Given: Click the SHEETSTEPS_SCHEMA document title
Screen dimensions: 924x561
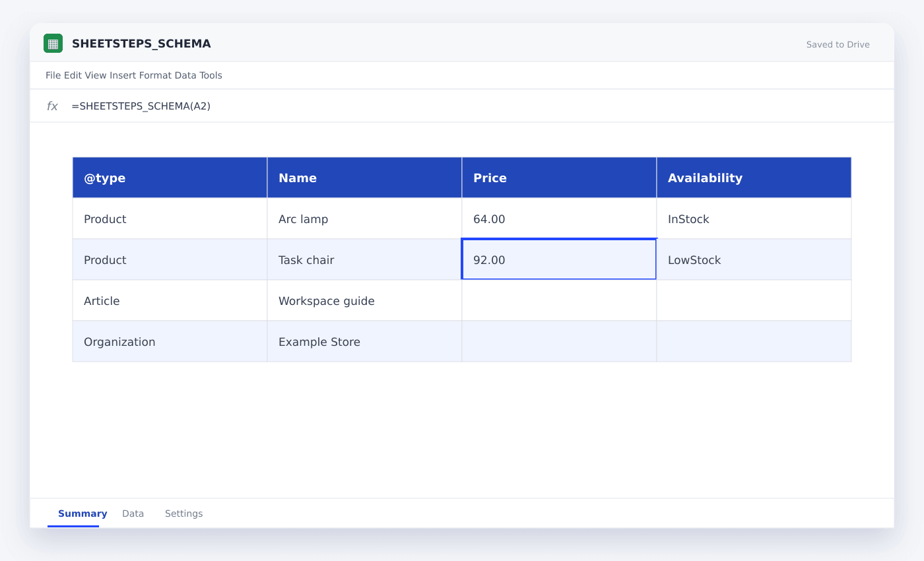Looking at the screenshot, I should click(141, 44).
